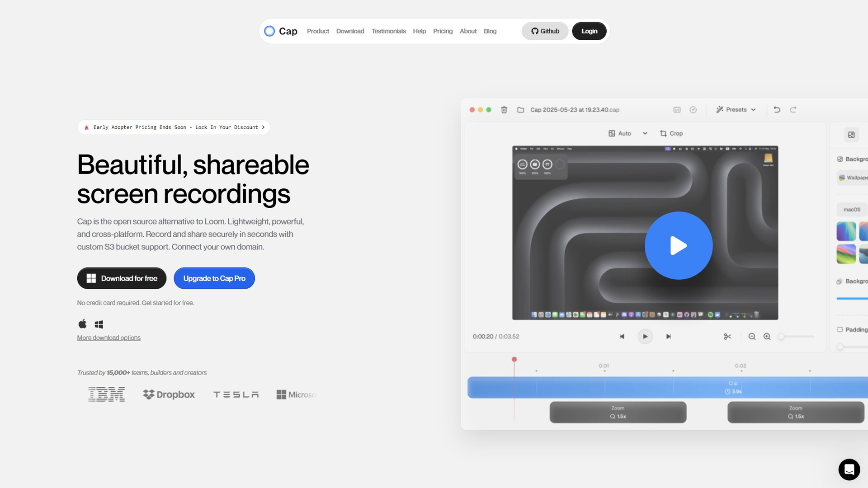Click the Cap logo in the navbar
Image resolution: width=868 pixels, height=488 pixels.
[x=281, y=31]
